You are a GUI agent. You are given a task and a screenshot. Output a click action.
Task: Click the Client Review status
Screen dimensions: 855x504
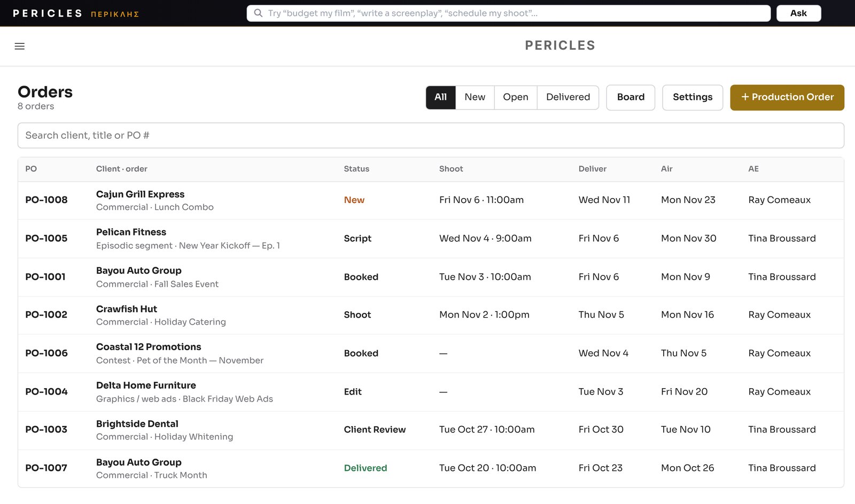pos(375,430)
